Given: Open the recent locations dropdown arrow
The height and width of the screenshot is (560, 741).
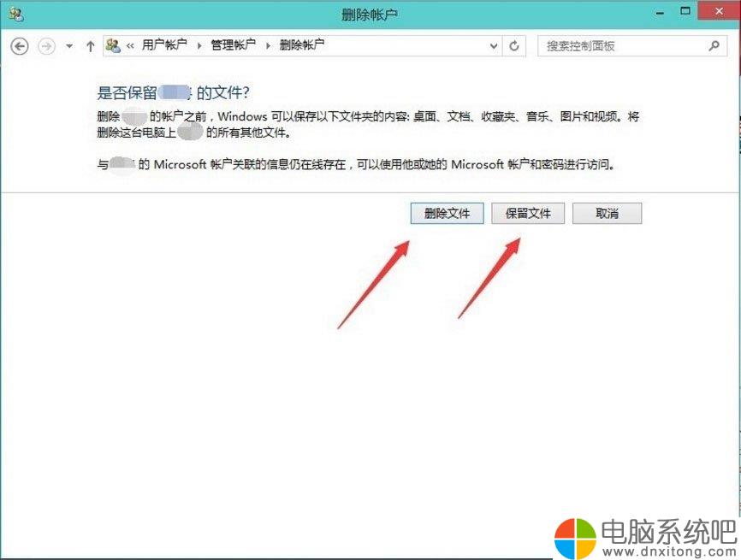Looking at the screenshot, I should pyautogui.click(x=69, y=46).
